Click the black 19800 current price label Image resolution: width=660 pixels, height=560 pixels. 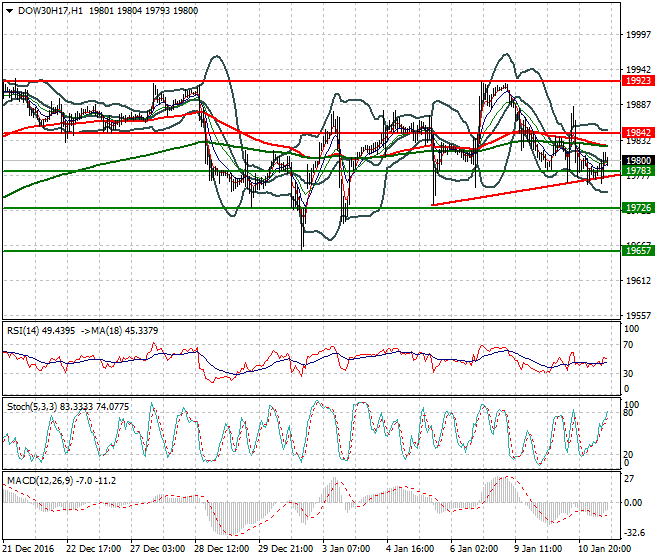638,160
